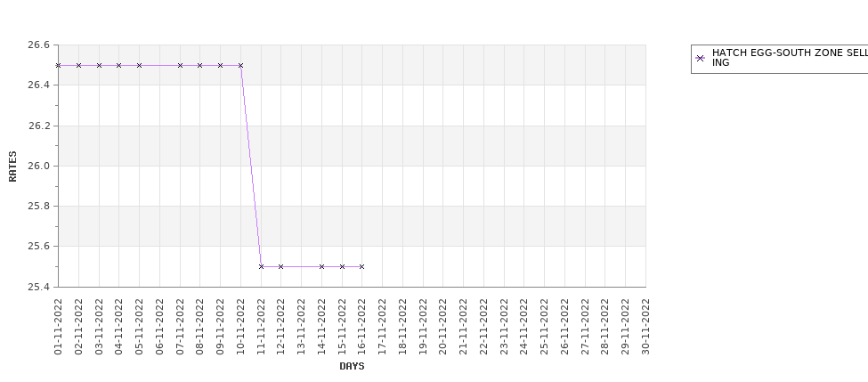This screenshot has height=382, width=868.
Task: Click the 26.0 y-axis label
Action: click(39, 167)
